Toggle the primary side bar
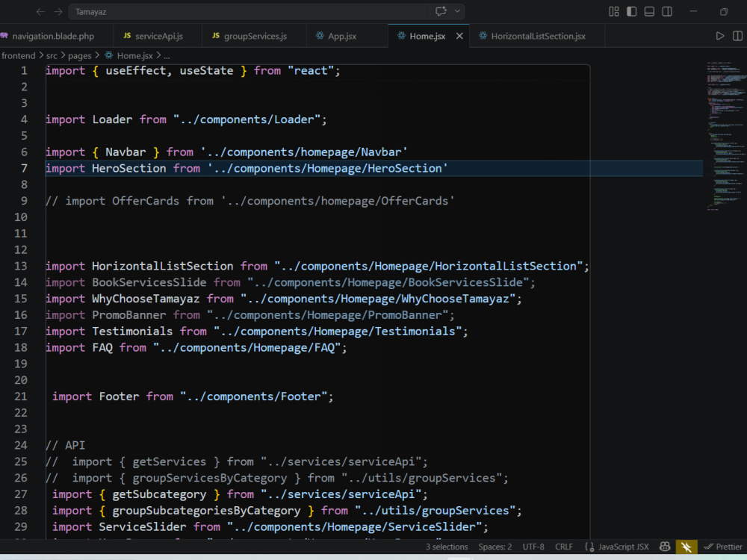747x560 pixels. click(632, 11)
